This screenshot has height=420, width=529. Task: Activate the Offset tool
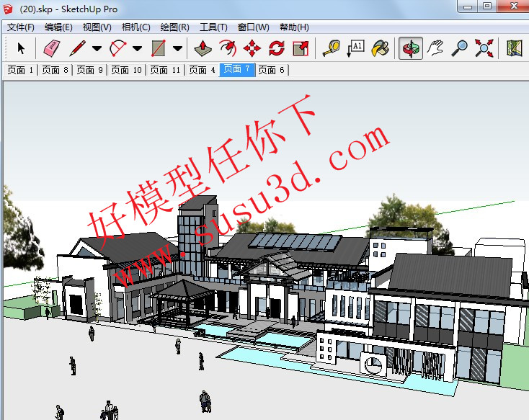pyautogui.click(x=228, y=48)
